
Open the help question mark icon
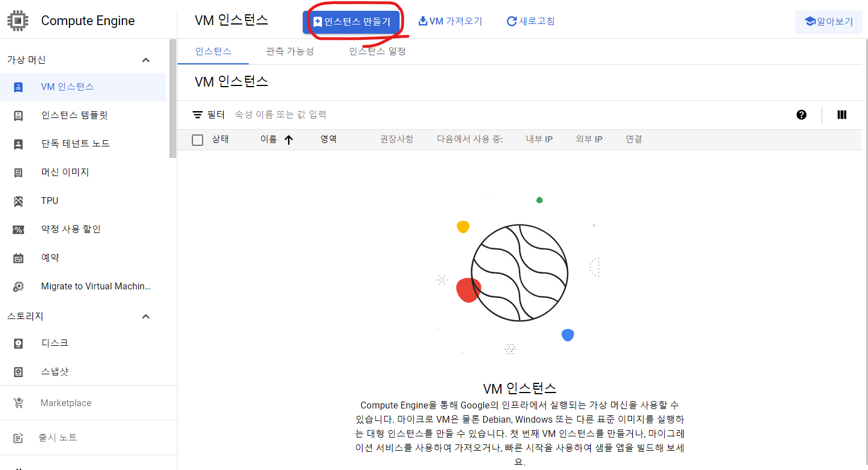pos(801,115)
